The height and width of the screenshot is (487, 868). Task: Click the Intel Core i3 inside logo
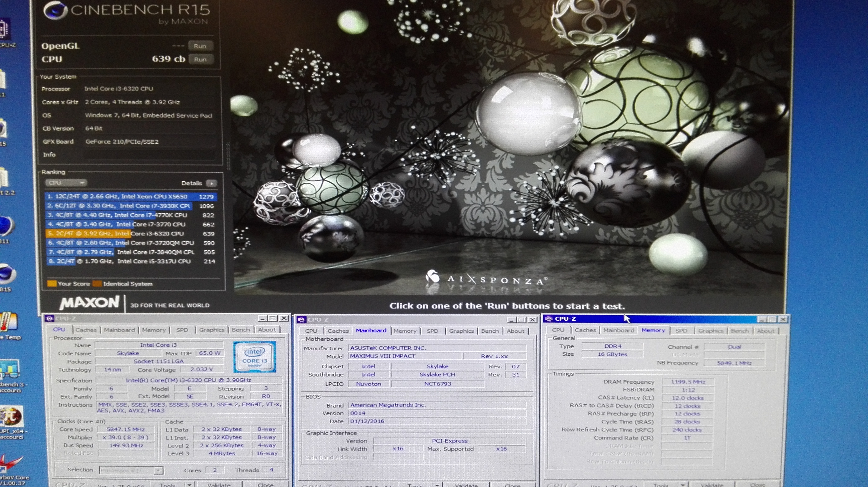(255, 356)
